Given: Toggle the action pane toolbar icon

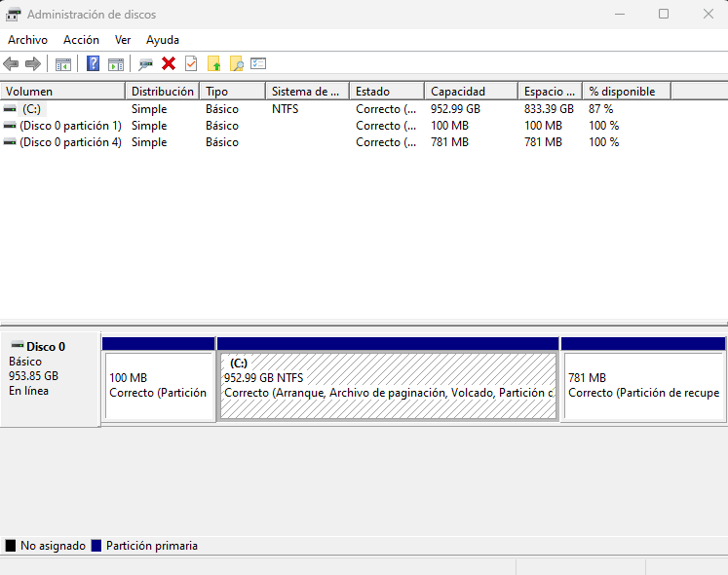Looking at the screenshot, I should click(116, 64).
